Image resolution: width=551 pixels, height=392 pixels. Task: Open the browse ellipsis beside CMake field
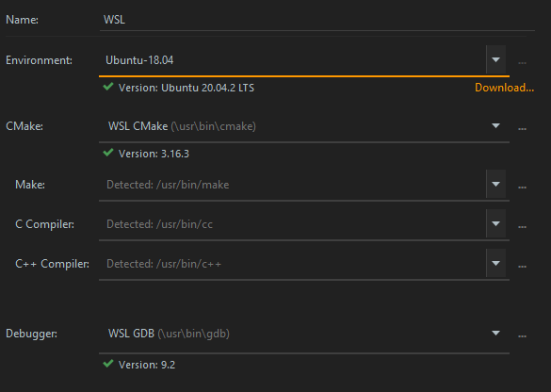pos(522,129)
